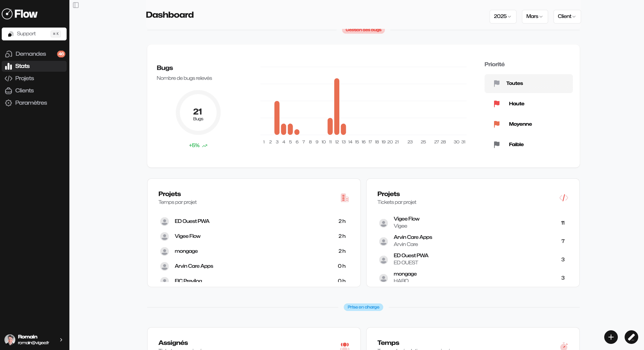Click the pencil edit floating button

point(631,337)
